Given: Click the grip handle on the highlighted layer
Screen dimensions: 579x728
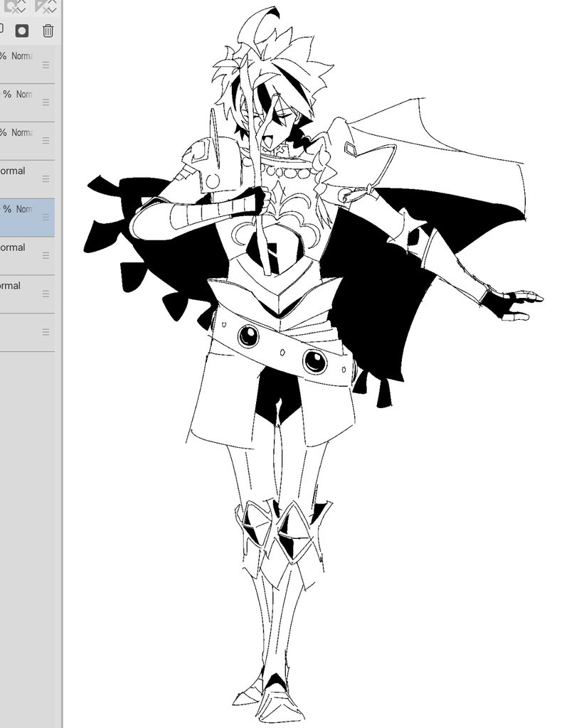Looking at the screenshot, I should [x=46, y=218].
